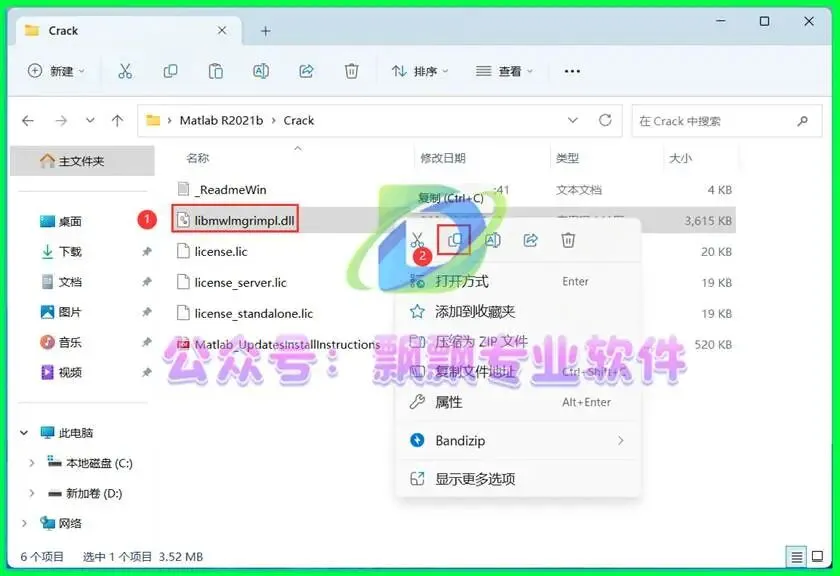Image resolution: width=840 pixels, height=576 pixels.
Task: Close the Crack tab
Action: pyautogui.click(x=222, y=31)
